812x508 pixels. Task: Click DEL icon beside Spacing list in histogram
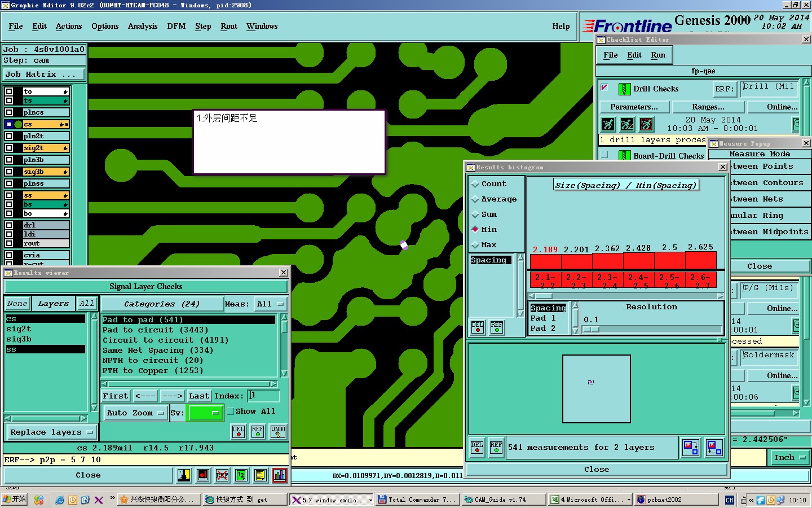pyautogui.click(x=478, y=327)
